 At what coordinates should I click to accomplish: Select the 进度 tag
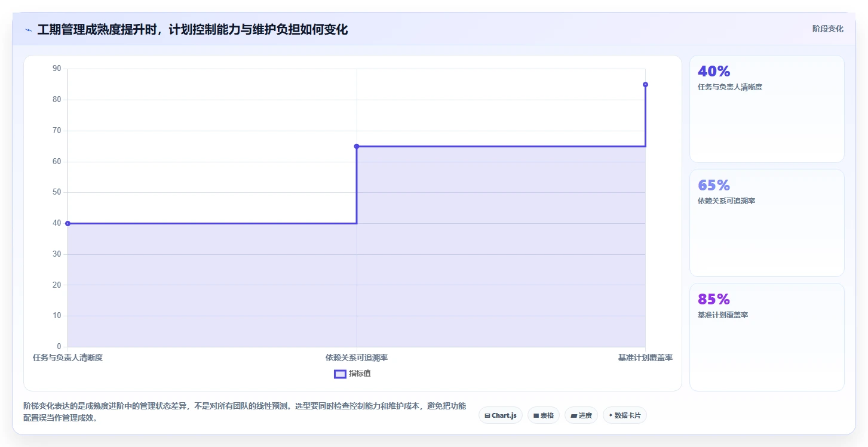[581, 415]
